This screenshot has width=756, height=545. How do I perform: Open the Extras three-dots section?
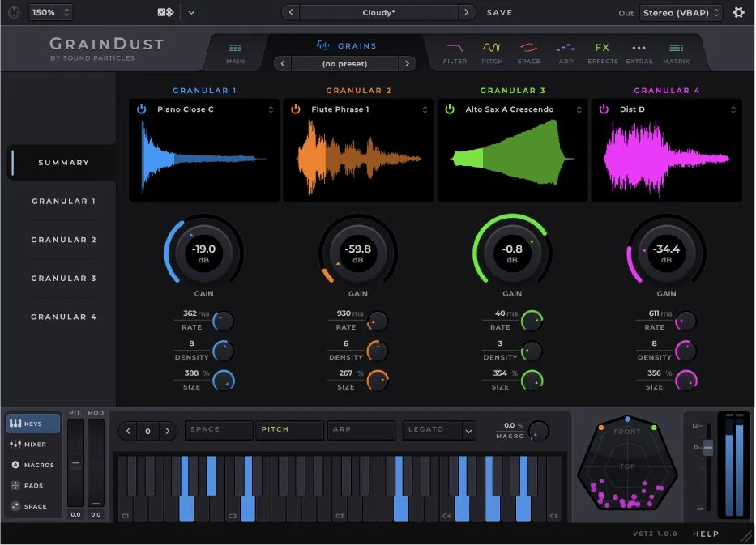click(x=639, y=53)
